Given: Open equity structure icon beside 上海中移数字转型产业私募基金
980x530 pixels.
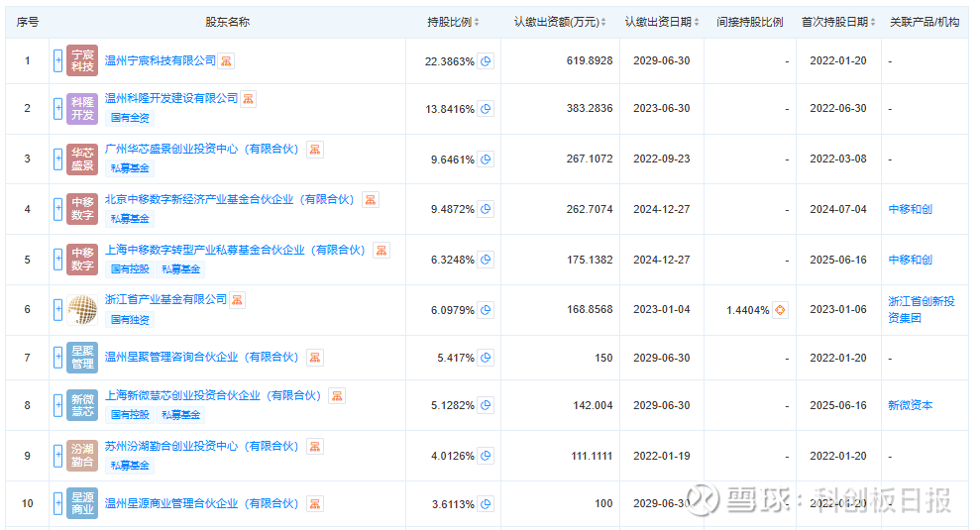Looking at the screenshot, I should point(381,251).
